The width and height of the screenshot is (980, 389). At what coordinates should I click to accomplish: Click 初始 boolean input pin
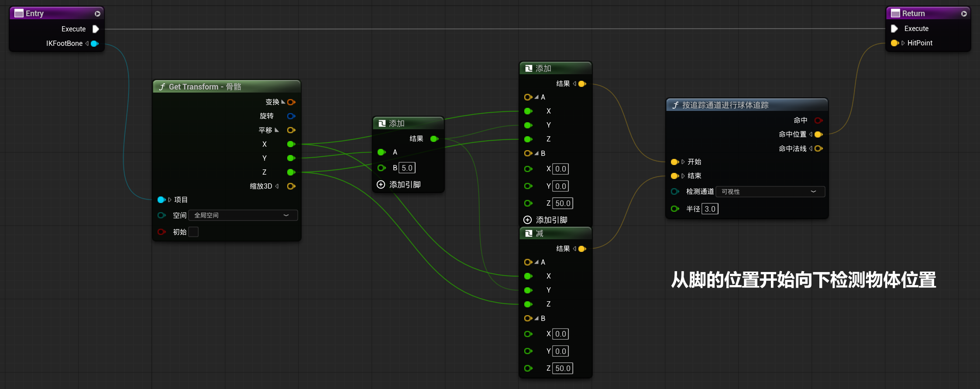pyautogui.click(x=162, y=232)
